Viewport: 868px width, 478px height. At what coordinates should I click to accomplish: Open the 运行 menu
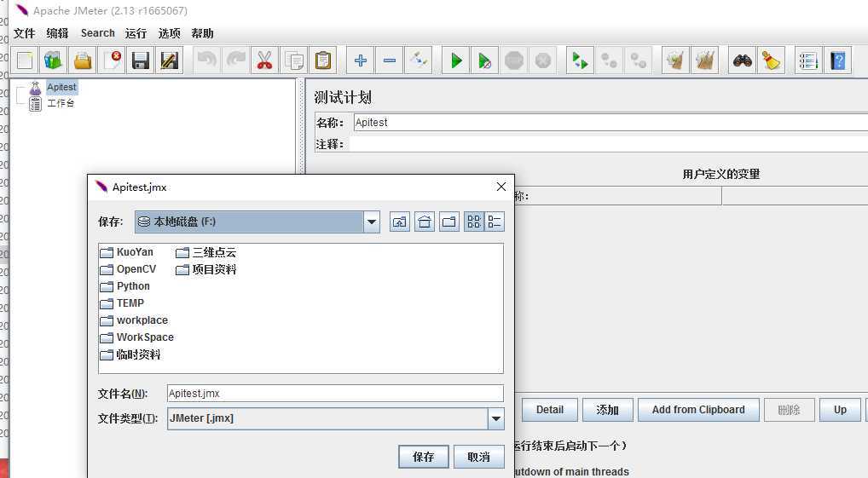[x=136, y=33]
